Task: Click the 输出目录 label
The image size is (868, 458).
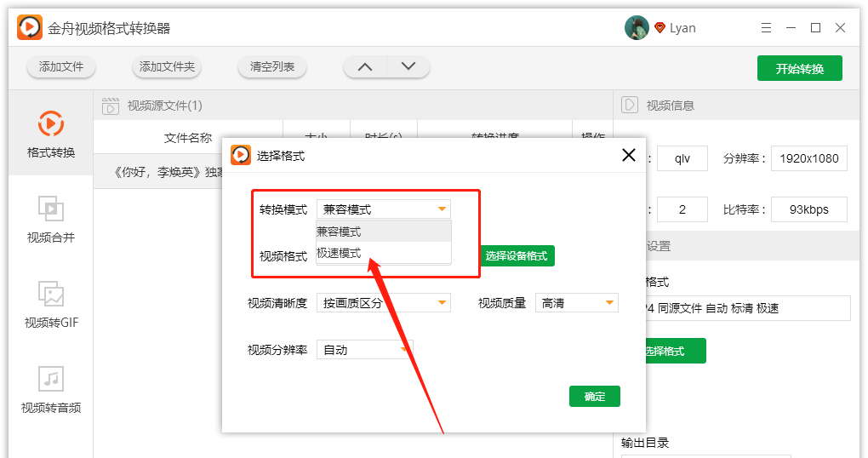Action: [x=645, y=443]
